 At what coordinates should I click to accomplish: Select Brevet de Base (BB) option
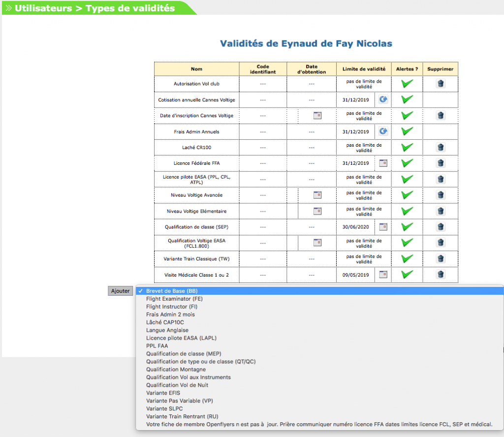pos(320,291)
